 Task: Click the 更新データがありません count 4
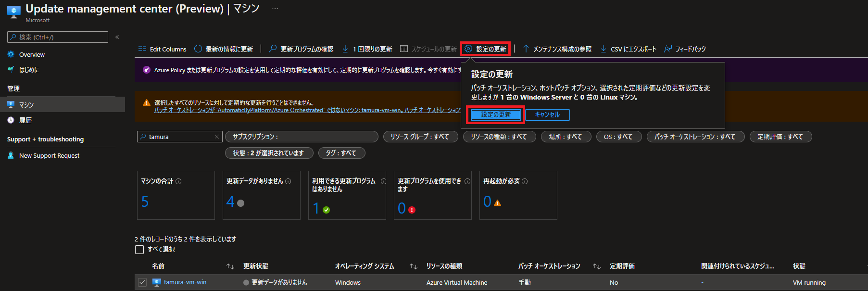point(230,202)
